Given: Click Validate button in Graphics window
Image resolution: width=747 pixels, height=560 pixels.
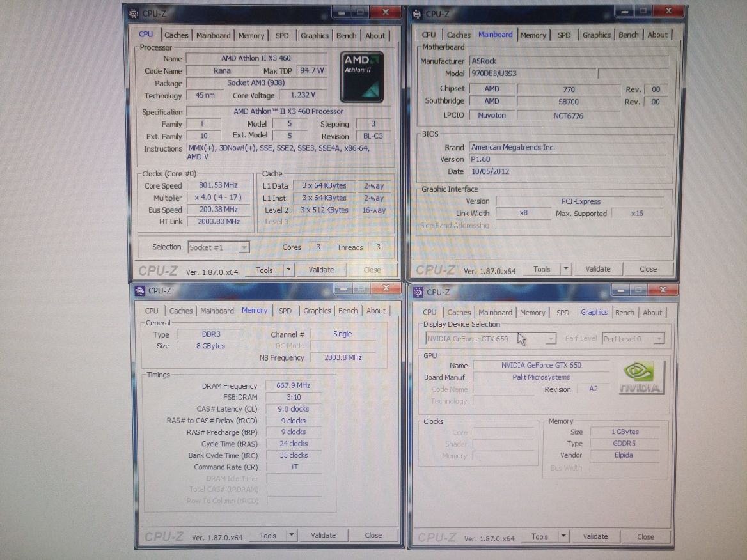Looking at the screenshot, I should tap(595, 536).
